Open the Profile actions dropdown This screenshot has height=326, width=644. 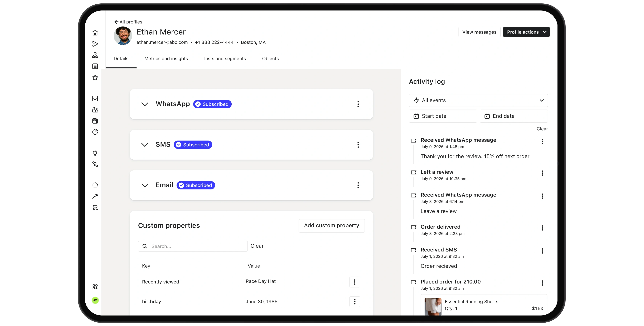(526, 32)
